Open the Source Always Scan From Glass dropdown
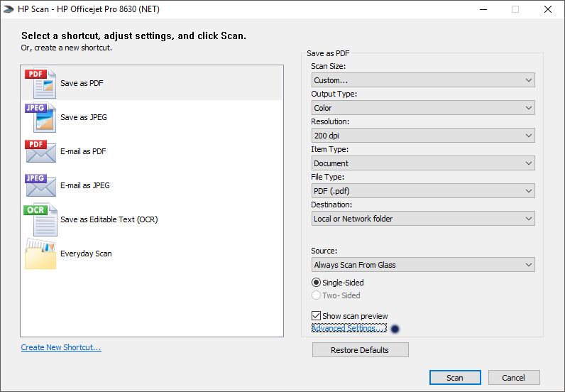This screenshot has height=392, width=565. pyautogui.click(x=423, y=265)
